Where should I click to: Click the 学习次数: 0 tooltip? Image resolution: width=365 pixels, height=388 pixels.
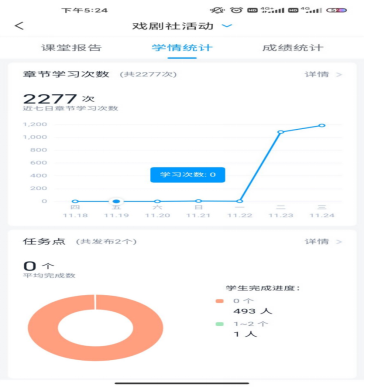point(188,175)
